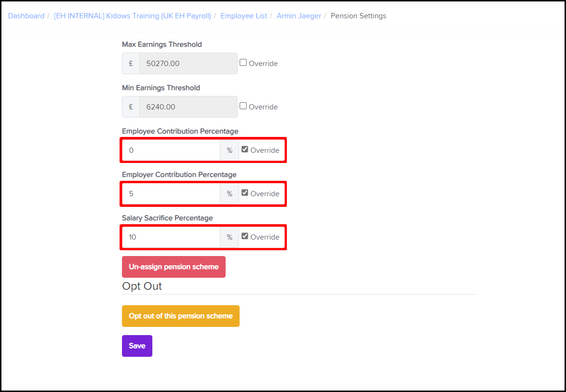Select the Employee Contribution Percentage input
Viewport: 566px width, 392px height.
[171, 150]
